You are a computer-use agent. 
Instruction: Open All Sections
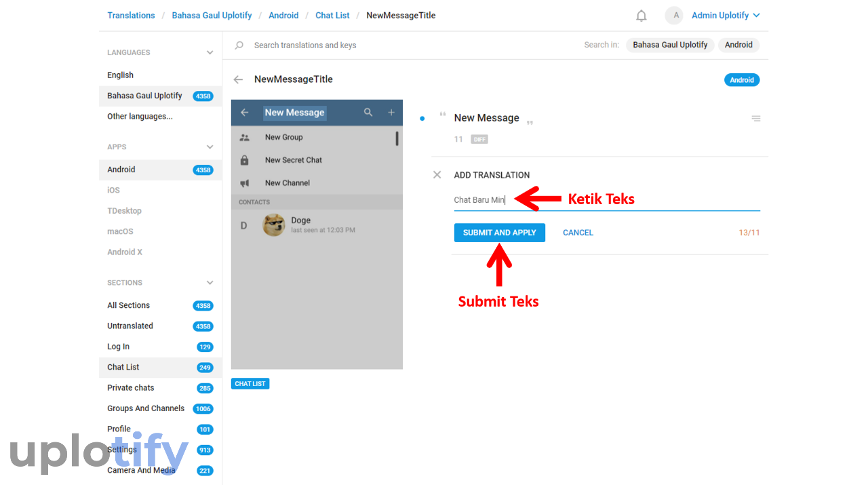[x=160, y=305]
